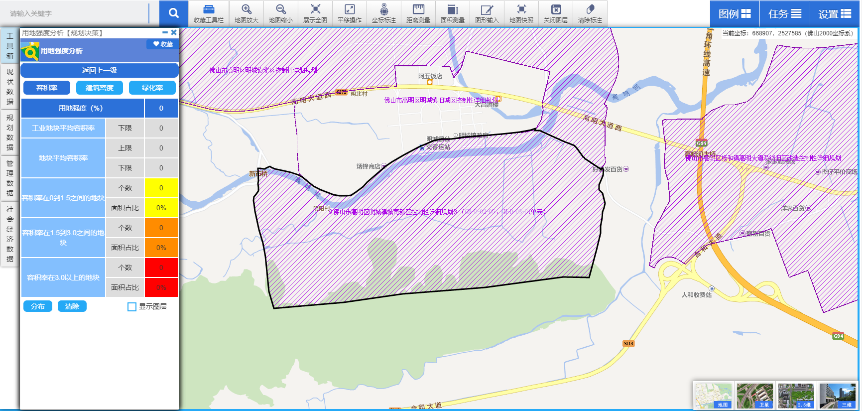Switch to the 工具箱 sidebar tab
868x411 pixels.
click(10, 46)
